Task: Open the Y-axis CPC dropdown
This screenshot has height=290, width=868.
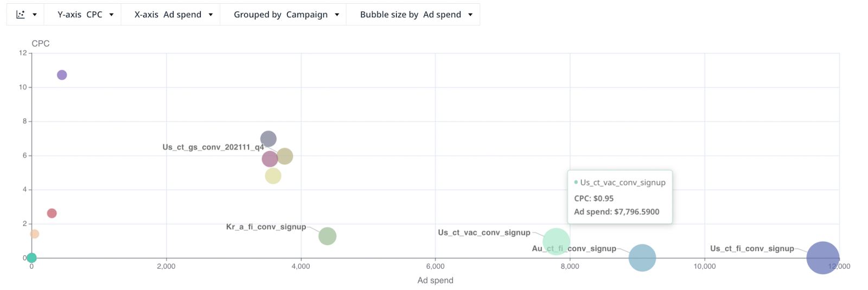Action: (x=85, y=15)
